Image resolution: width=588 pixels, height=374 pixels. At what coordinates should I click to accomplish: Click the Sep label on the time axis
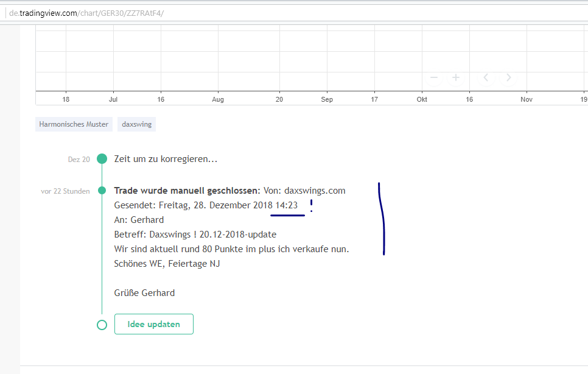[x=327, y=99]
